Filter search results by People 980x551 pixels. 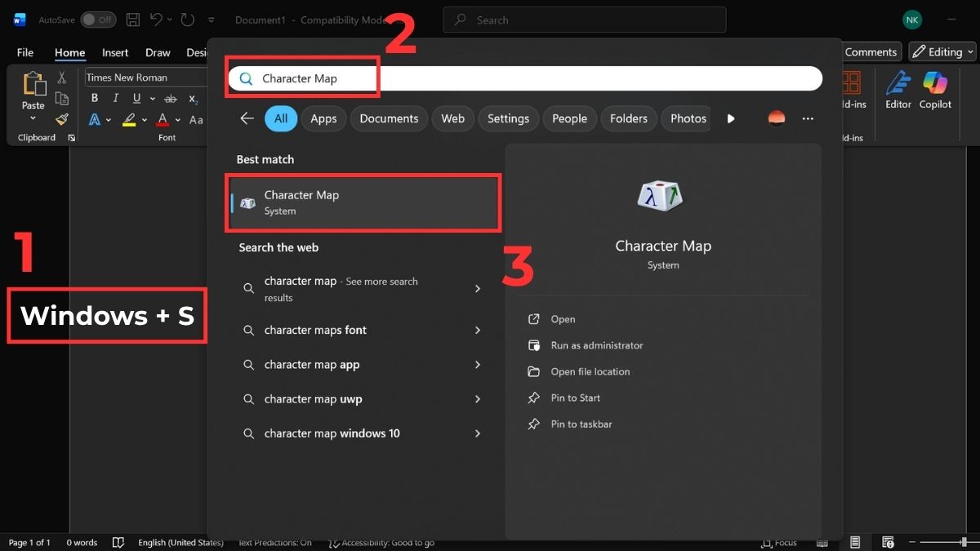pyautogui.click(x=569, y=118)
